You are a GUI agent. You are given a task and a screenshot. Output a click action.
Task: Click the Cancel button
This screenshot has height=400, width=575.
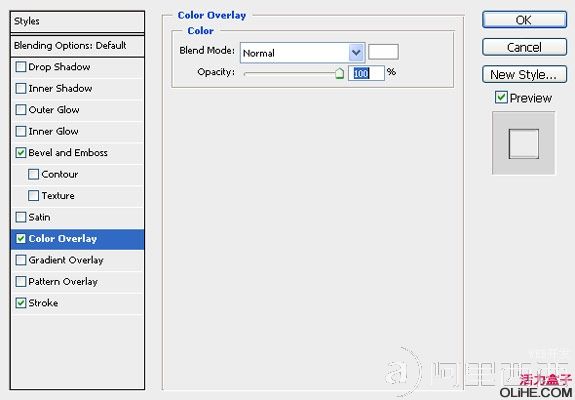tap(524, 47)
